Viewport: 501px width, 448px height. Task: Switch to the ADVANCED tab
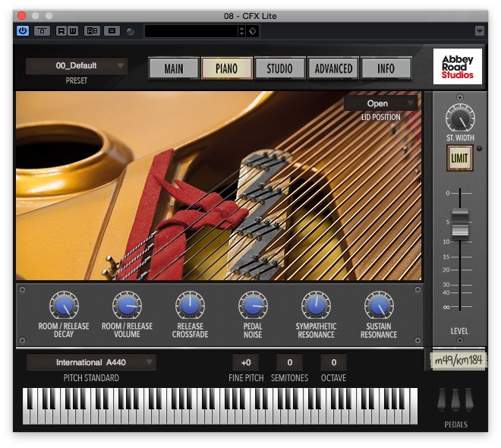tap(333, 68)
